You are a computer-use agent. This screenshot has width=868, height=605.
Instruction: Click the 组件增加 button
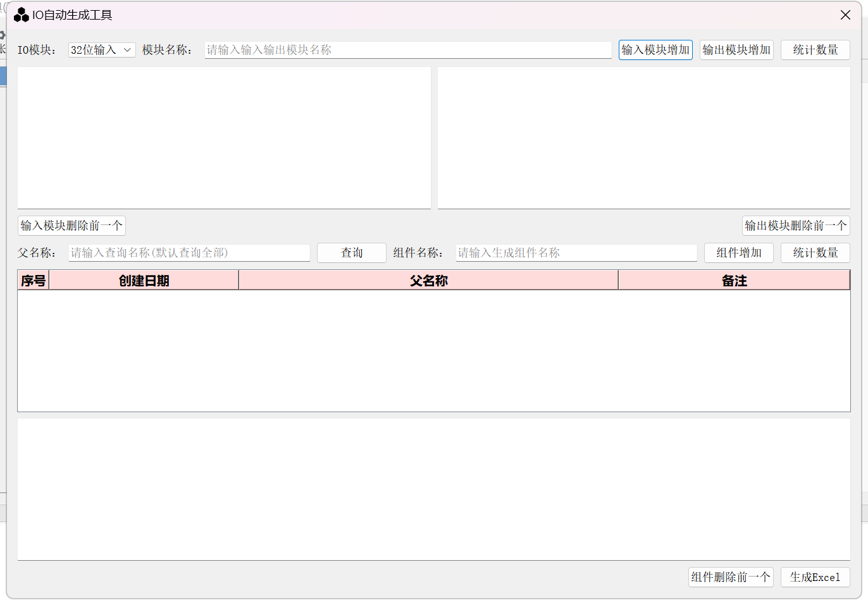pos(739,253)
